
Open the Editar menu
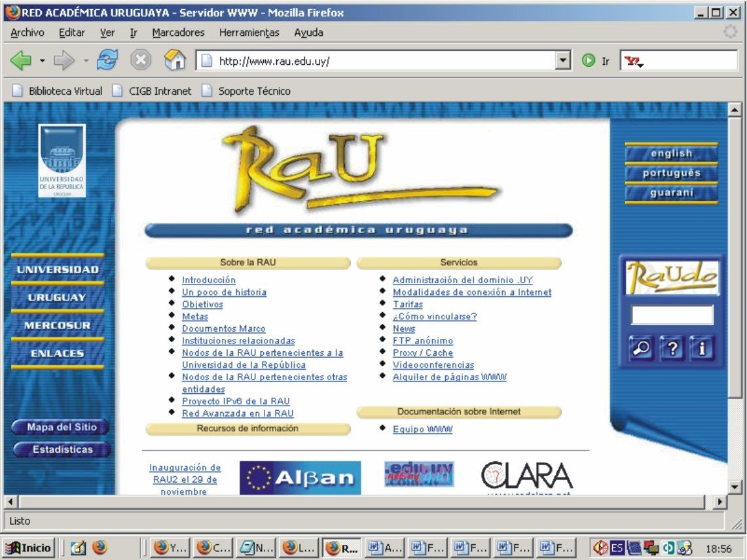click(x=72, y=33)
